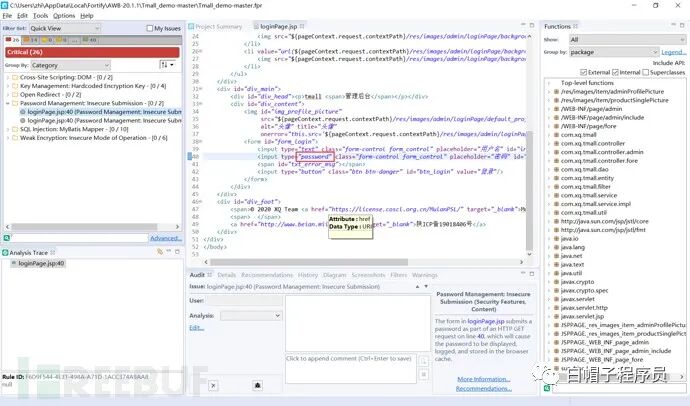The image size is (690, 406).
Task: Switch to the Details tab
Action: pos(227,275)
